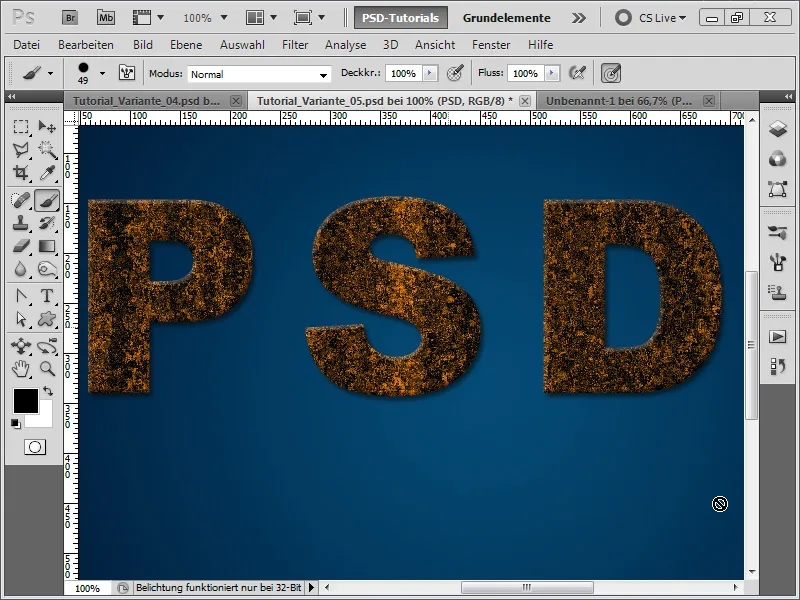Open the zoom level dropdown in application bar

[x=223, y=18]
